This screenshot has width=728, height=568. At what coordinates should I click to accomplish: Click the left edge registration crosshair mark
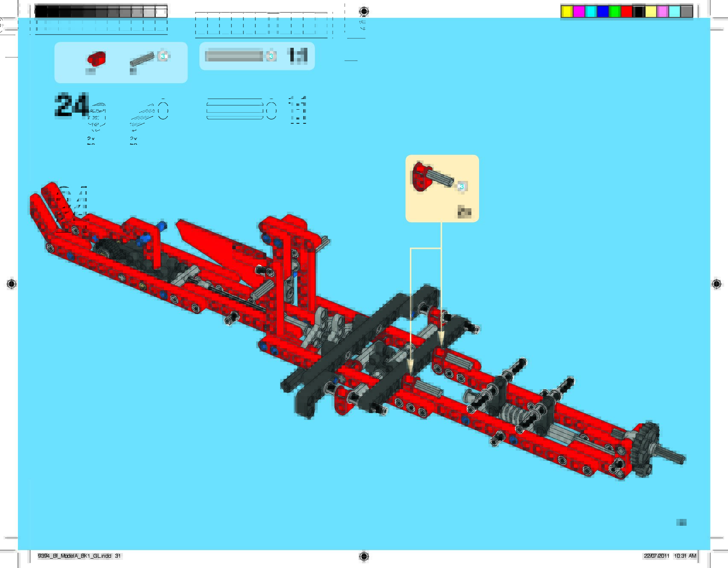click(x=12, y=284)
